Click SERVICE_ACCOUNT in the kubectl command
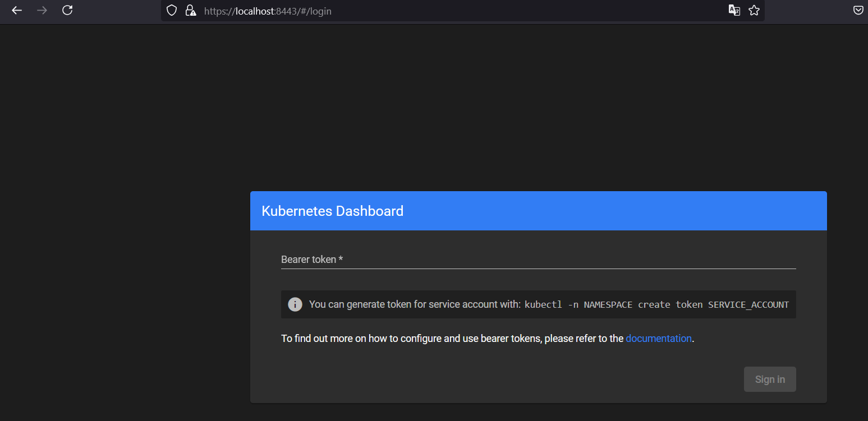868x421 pixels. (x=748, y=304)
